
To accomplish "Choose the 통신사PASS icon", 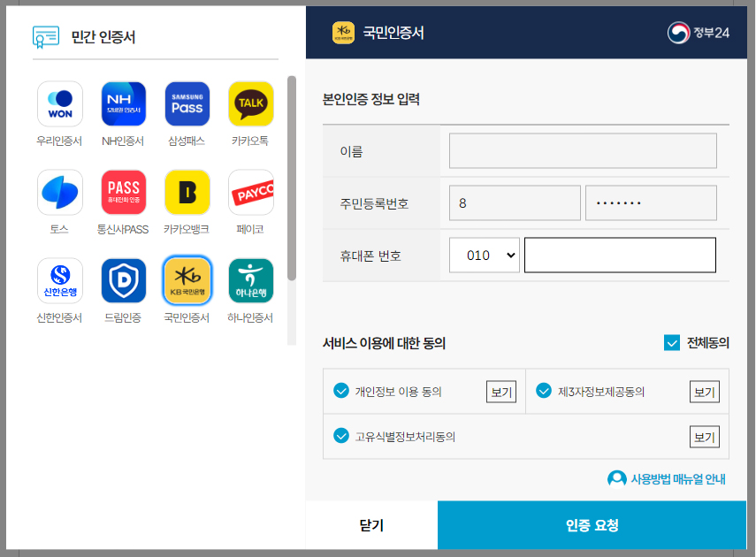I will (124, 192).
